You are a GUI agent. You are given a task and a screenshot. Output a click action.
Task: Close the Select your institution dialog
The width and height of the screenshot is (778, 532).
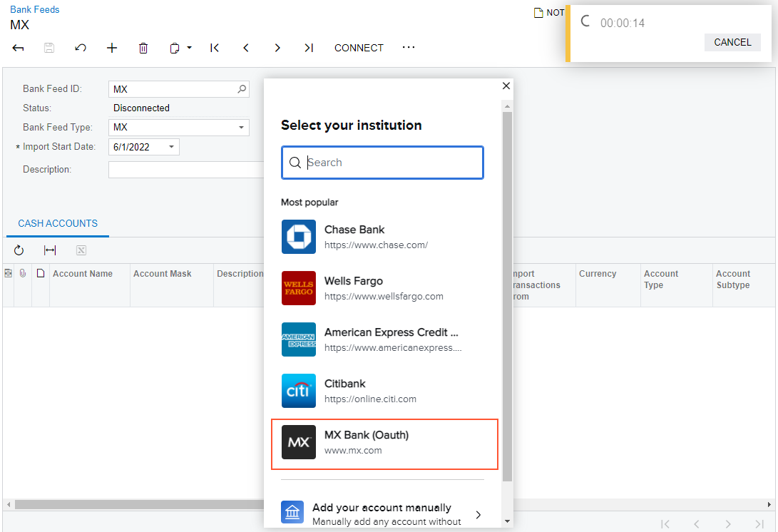(506, 86)
